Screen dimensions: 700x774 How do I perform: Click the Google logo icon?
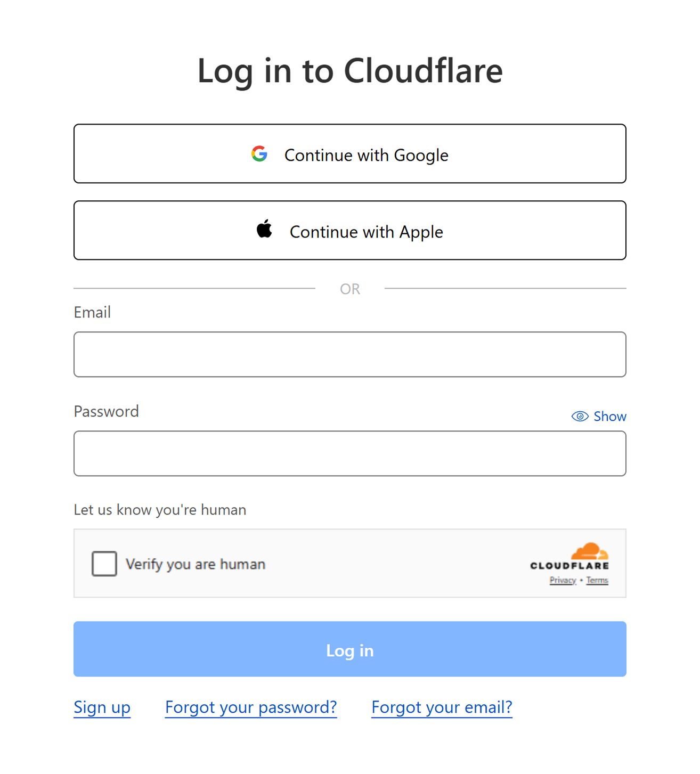click(259, 154)
